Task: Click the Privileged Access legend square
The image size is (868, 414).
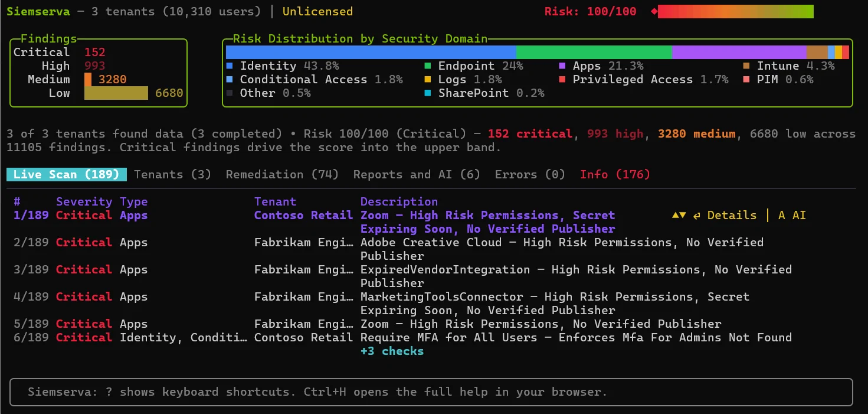Action: [562, 79]
